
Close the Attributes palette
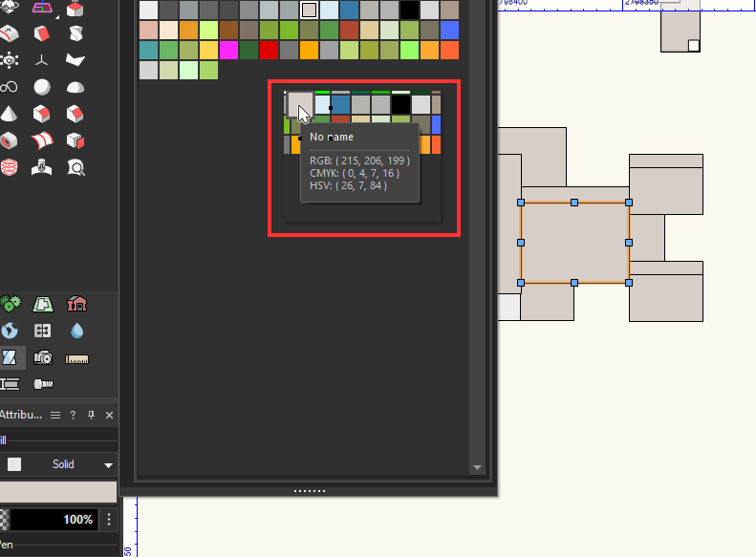[109, 415]
